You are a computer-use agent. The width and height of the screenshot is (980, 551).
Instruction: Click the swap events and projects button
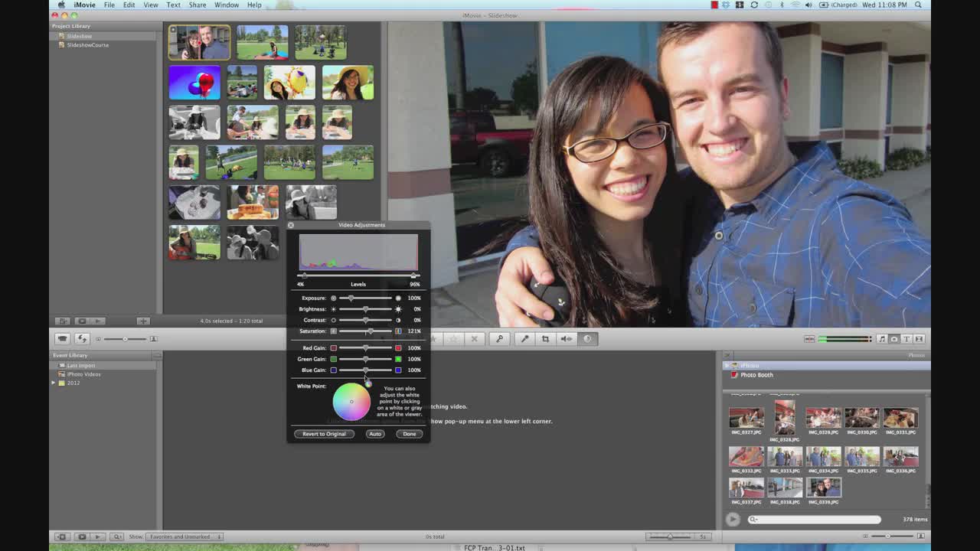tap(82, 339)
